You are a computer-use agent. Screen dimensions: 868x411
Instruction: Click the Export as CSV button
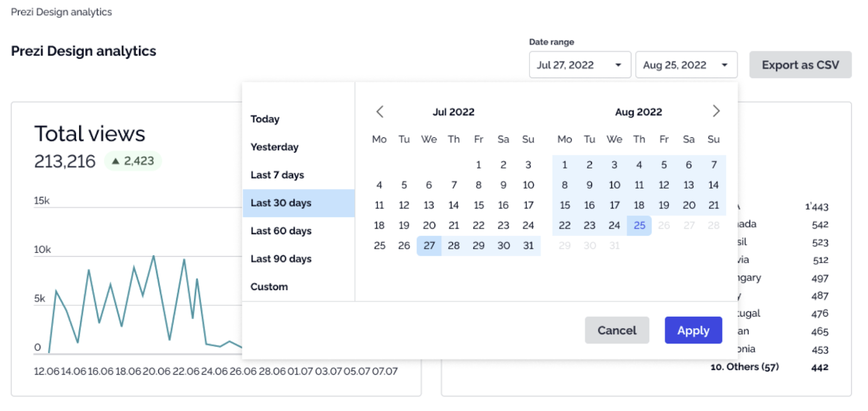coord(800,65)
